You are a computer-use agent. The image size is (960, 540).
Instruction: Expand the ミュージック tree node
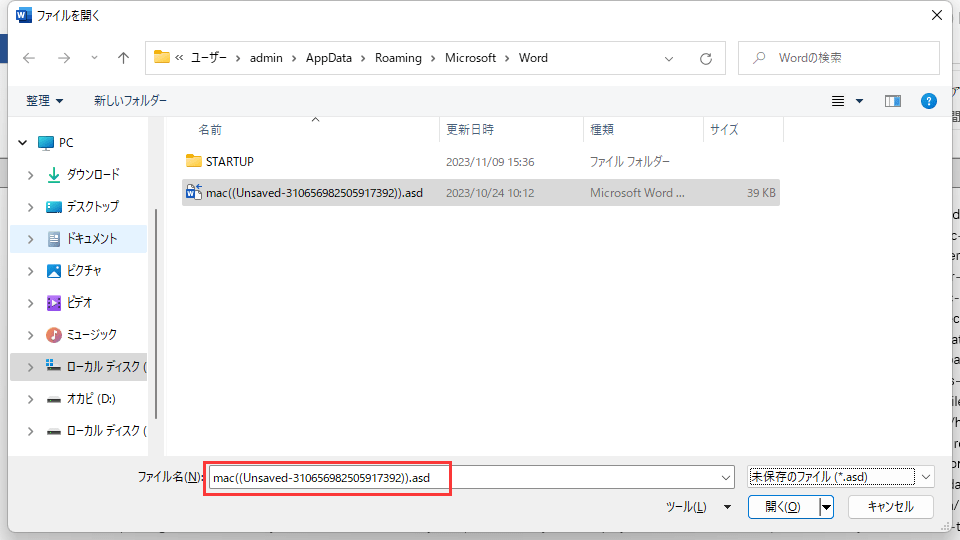[31, 335]
